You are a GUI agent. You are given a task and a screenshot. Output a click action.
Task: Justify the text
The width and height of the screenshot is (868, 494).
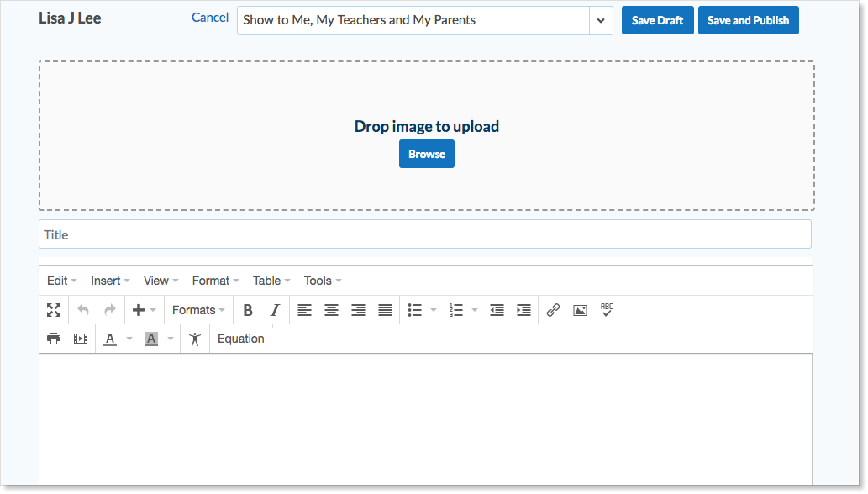(386, 310)
